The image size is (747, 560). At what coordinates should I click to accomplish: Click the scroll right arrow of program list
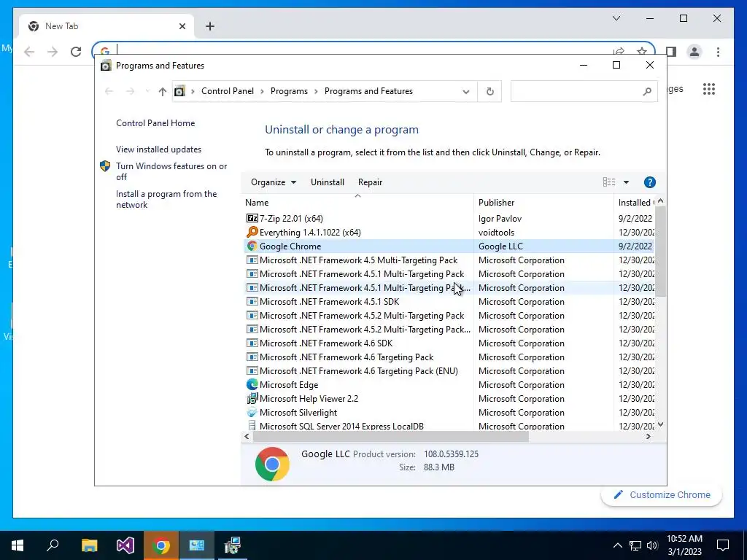tap(648, 436)
